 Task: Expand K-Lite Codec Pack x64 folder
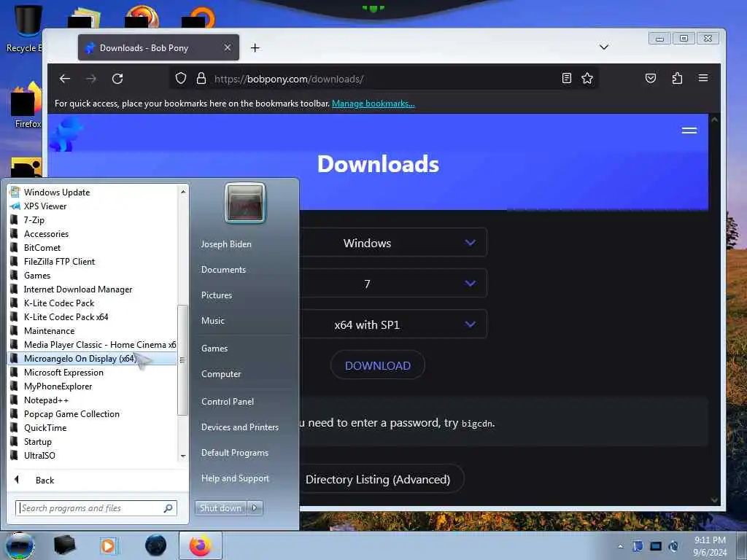click(x=93, y=316)
